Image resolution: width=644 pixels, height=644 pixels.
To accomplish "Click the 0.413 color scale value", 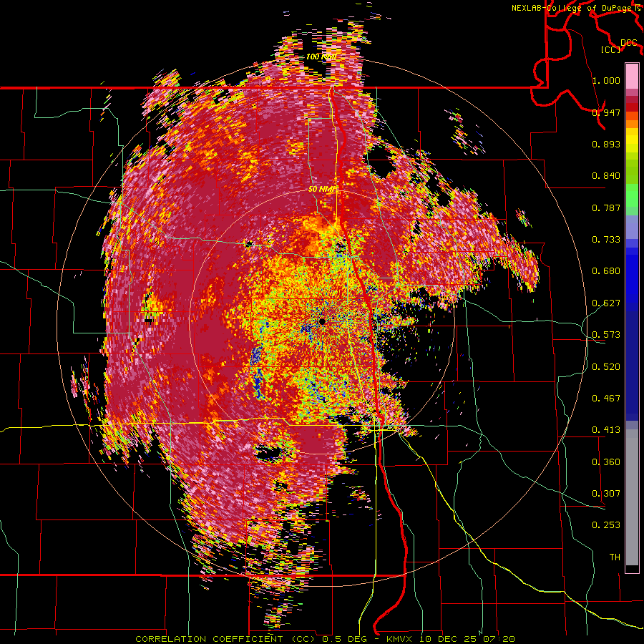I will pyautogui.click(x=606, y=430).
